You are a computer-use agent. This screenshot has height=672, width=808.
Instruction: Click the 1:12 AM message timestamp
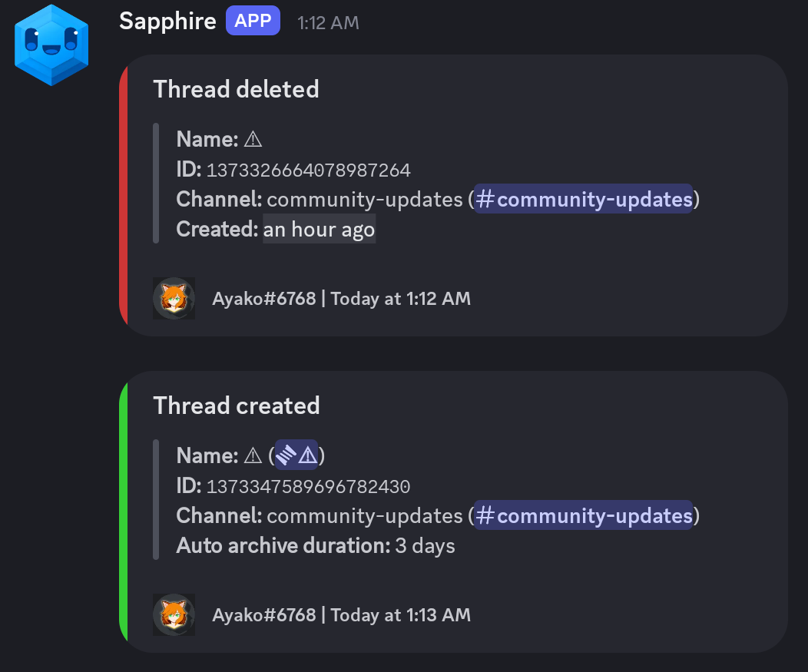point(328,23)
